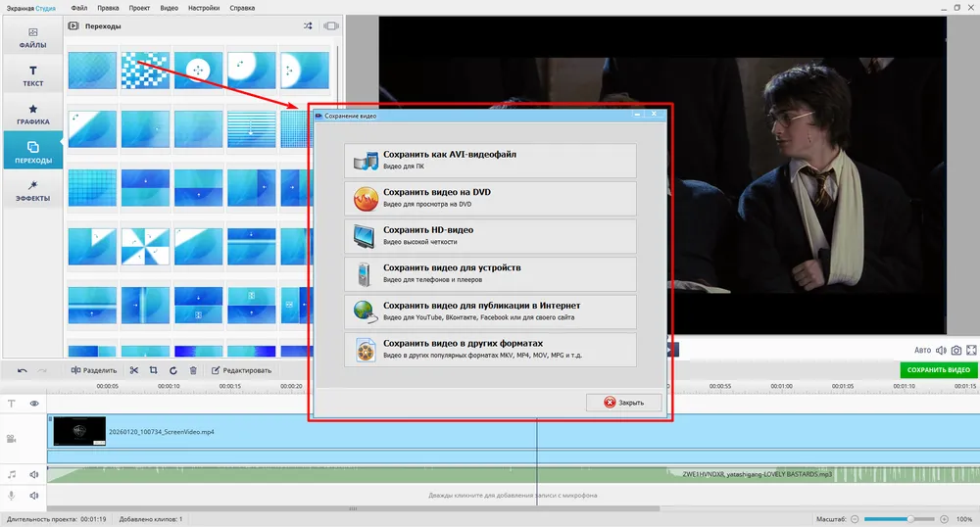Open the Файл menu
Screen dimensions: 980x527
(78, 8)
